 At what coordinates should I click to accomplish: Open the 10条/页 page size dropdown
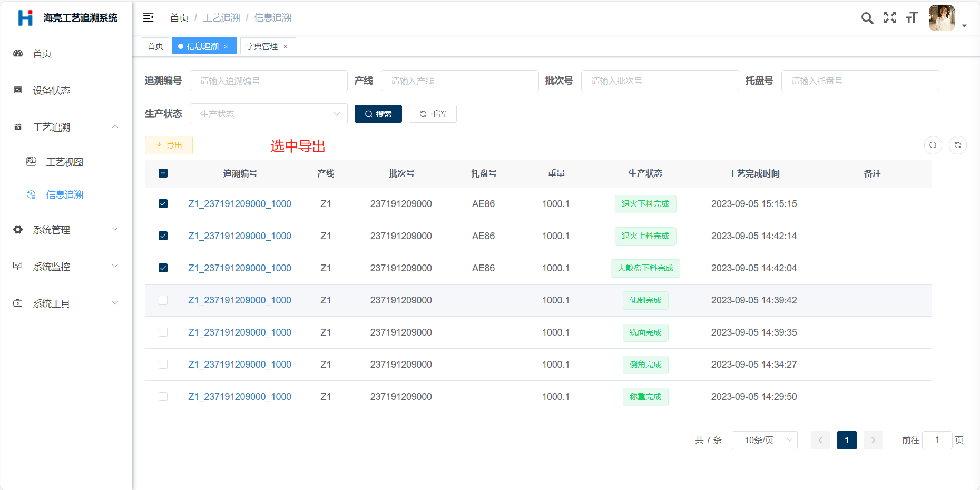(765, 440)
